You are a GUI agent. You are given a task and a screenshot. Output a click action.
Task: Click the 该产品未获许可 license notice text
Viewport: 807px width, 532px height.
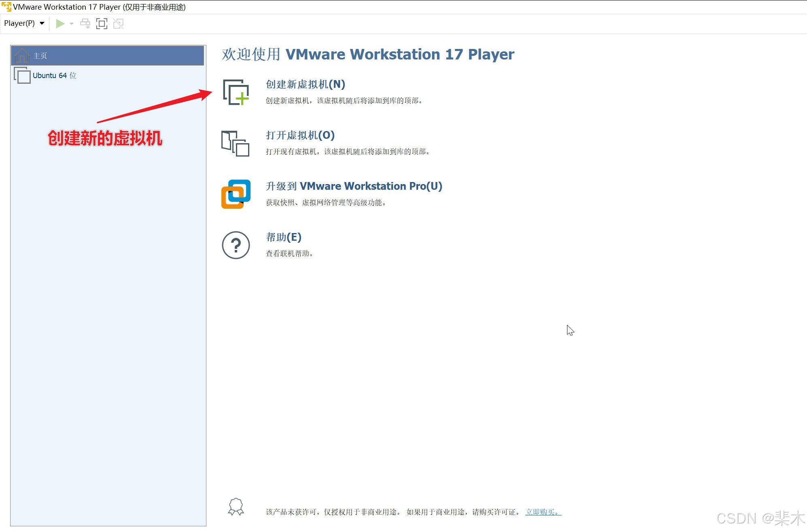pos(393,512)
